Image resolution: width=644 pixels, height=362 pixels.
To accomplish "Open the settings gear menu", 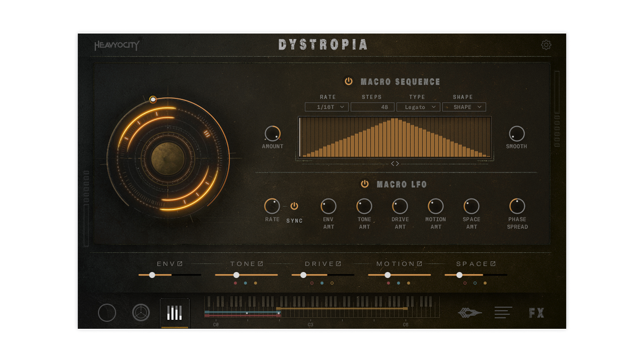I will point(546,45).
